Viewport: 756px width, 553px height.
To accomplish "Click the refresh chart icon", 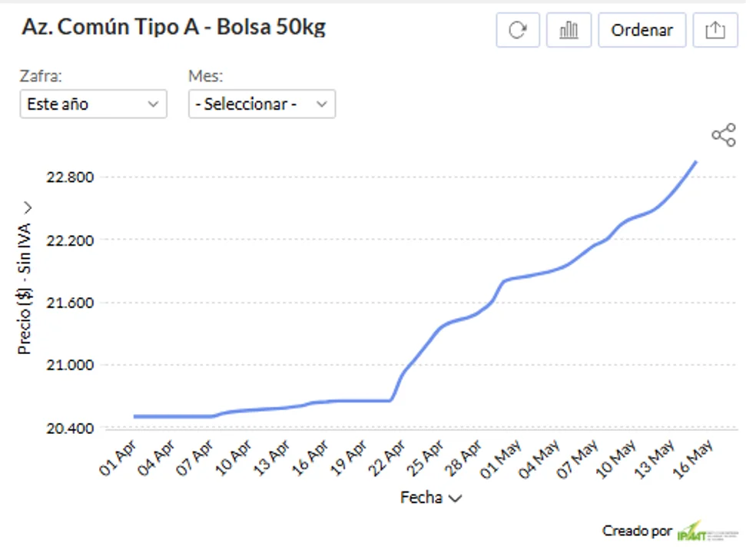I will [518, 30].
